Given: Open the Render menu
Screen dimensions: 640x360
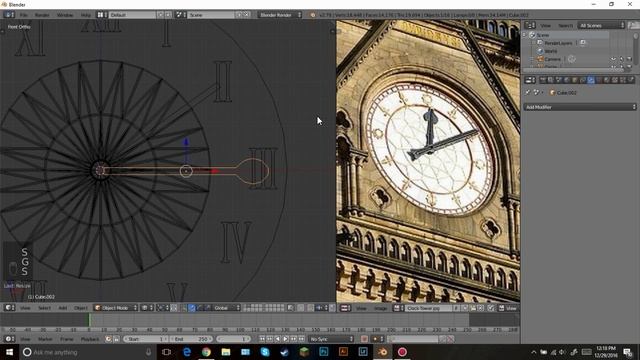Looking at the screenshot, I should click(42, 15).
